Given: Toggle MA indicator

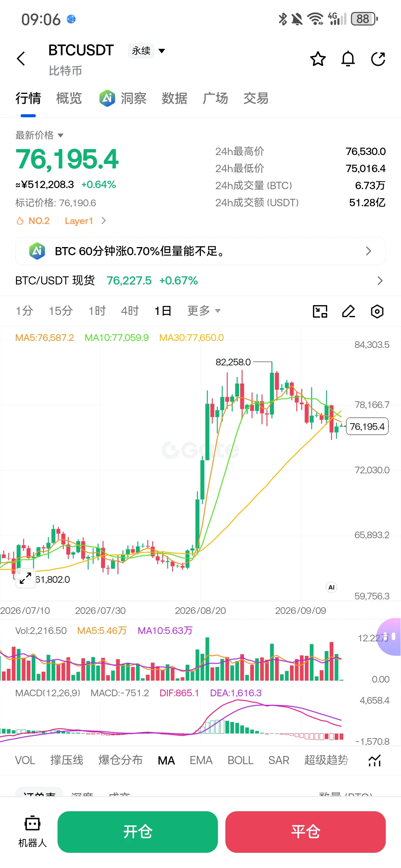Looking at the screenshot, I should 166,760.
